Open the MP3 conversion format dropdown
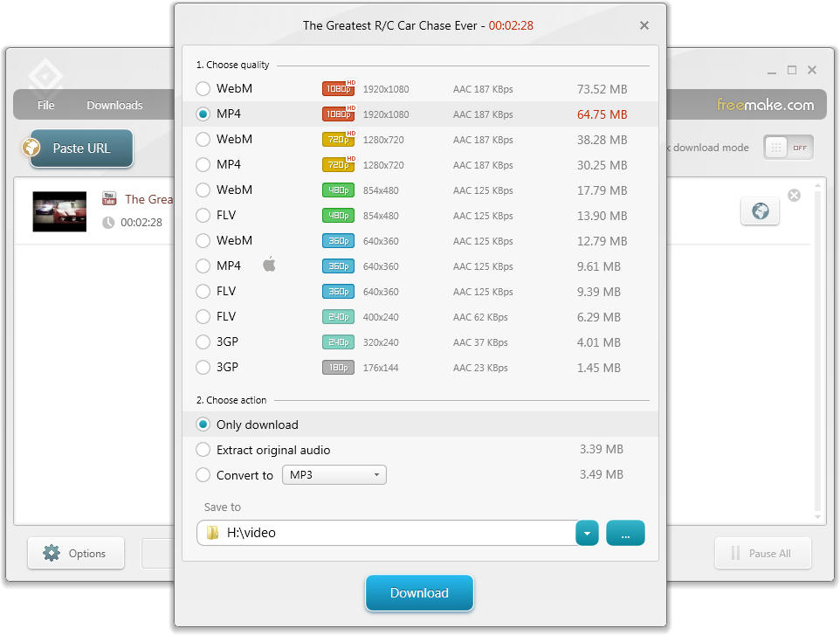This screenshot has height=635, width=840. [x=376, y=475]
